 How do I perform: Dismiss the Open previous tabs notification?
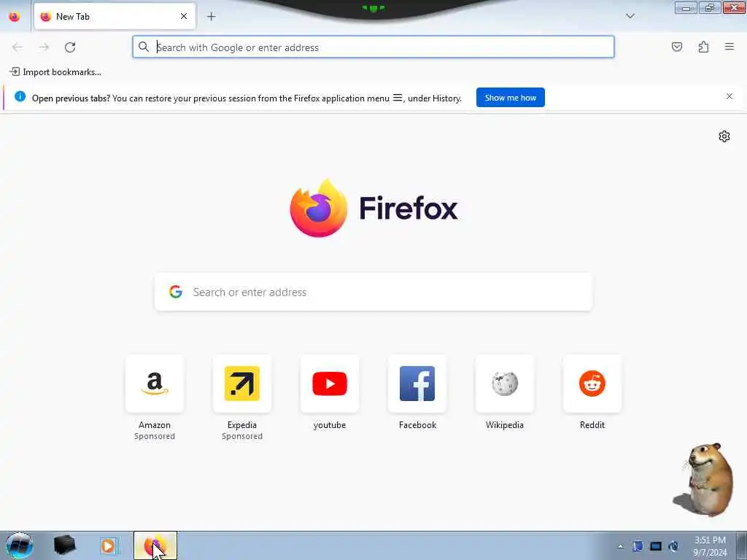(729, 97)
